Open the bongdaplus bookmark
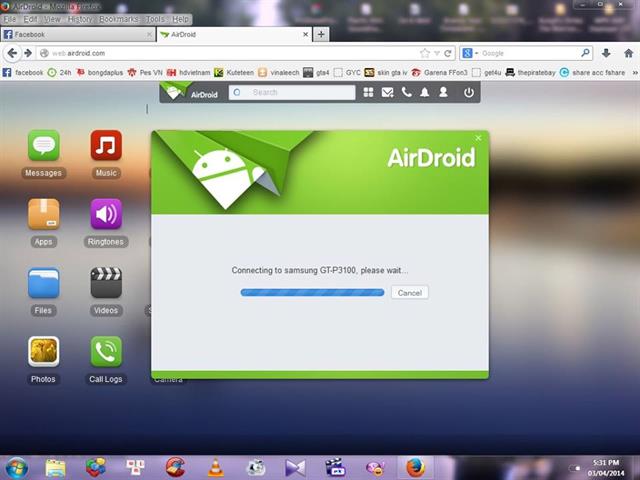The width and height of the screenshot is (640, 480). (x=100, y=73)
